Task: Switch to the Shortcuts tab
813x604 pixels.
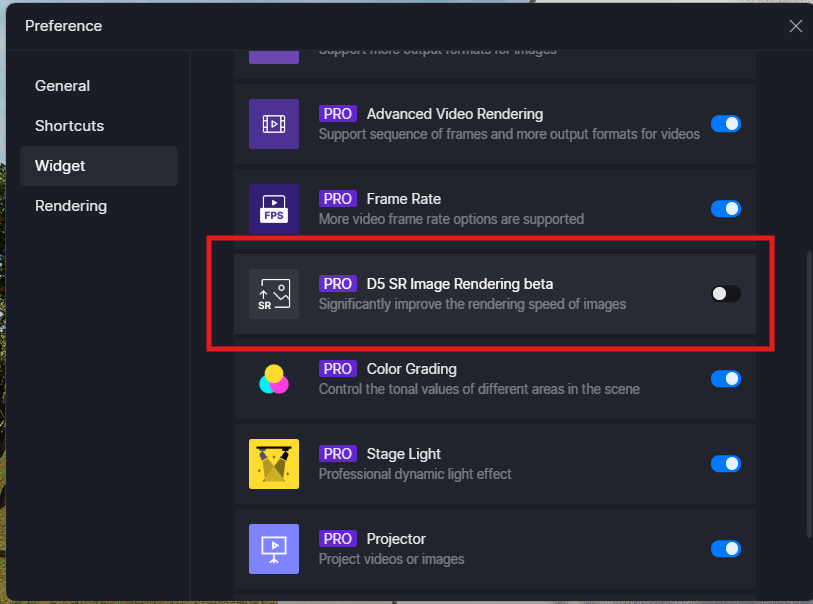Action: click(69, 126)
